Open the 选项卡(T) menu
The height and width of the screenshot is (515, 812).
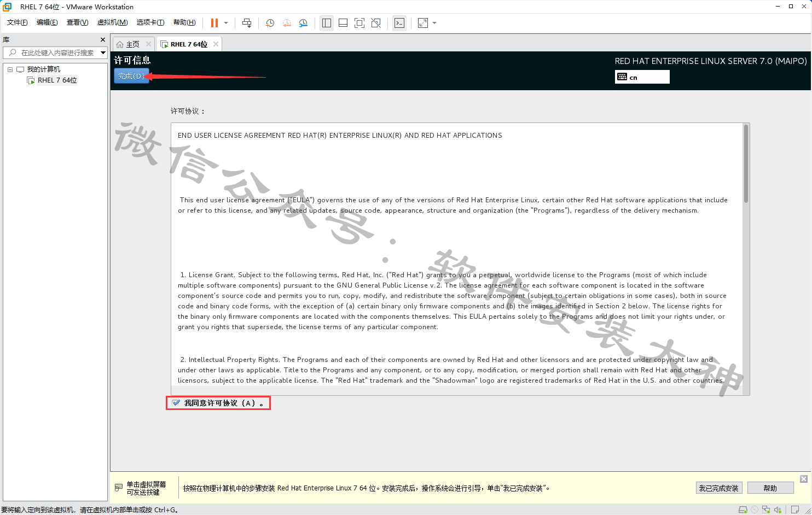(x=150, y=22)
